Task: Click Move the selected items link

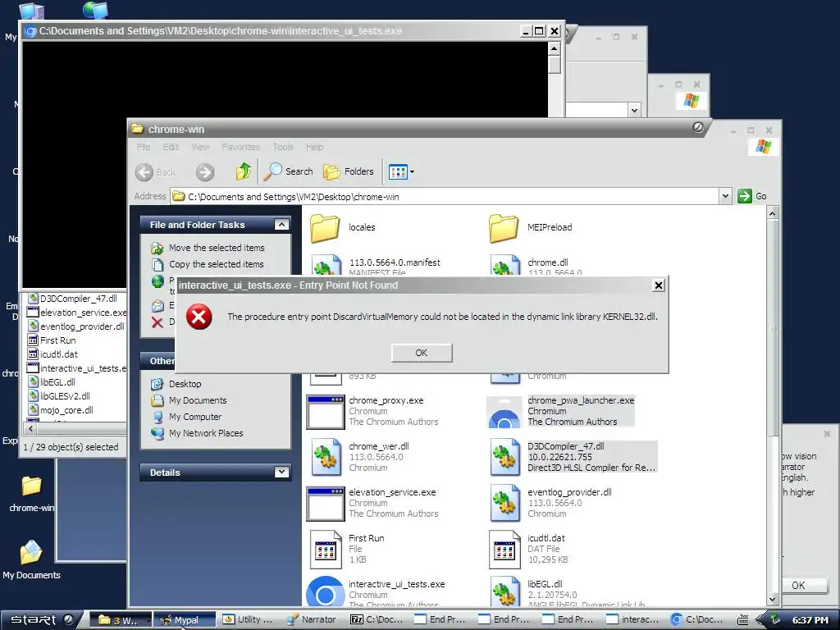Action: click(217, 248)
